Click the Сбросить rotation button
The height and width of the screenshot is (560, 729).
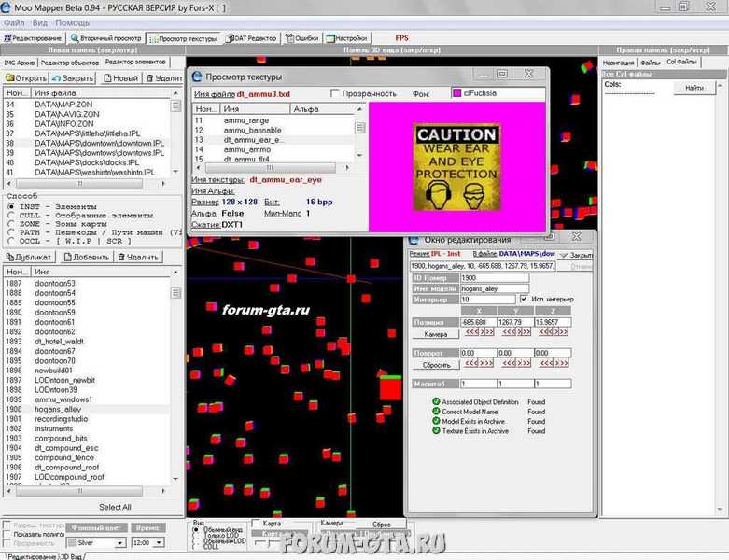436,365
